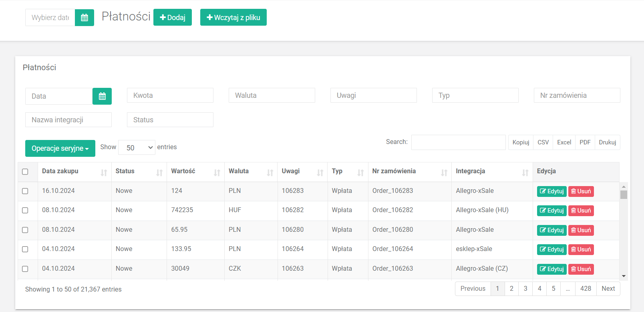Delete the payment for Order_106282
The width and height of the screenshot is (644, 312).
point(581,211)
